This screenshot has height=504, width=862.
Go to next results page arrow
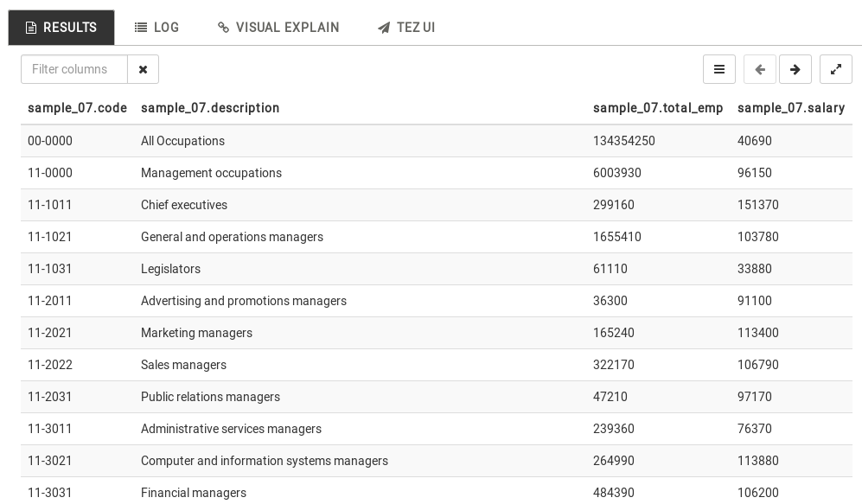795,69
